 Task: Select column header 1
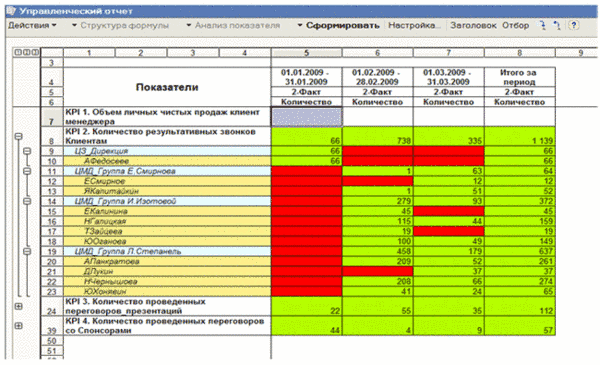tap(89, 53)
